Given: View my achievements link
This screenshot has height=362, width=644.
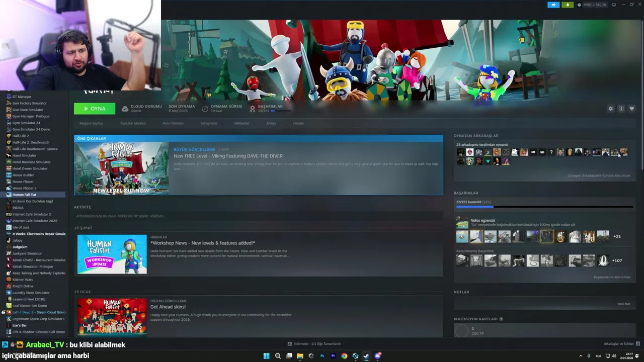Looking at the screenshot, I should point(612,277).
